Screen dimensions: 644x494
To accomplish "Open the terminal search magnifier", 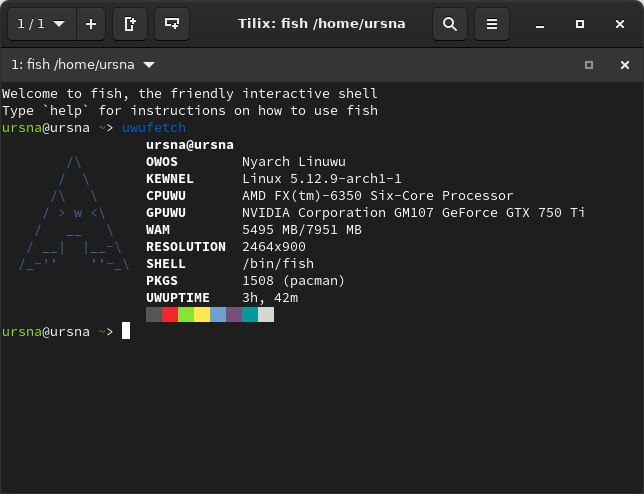I will click(450, 24).
